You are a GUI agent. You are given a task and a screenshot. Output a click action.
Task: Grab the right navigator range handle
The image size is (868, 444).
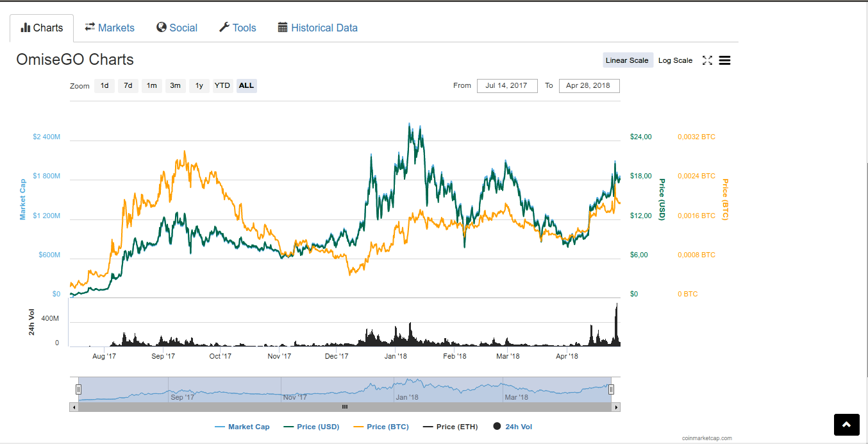tap(611, 389)
